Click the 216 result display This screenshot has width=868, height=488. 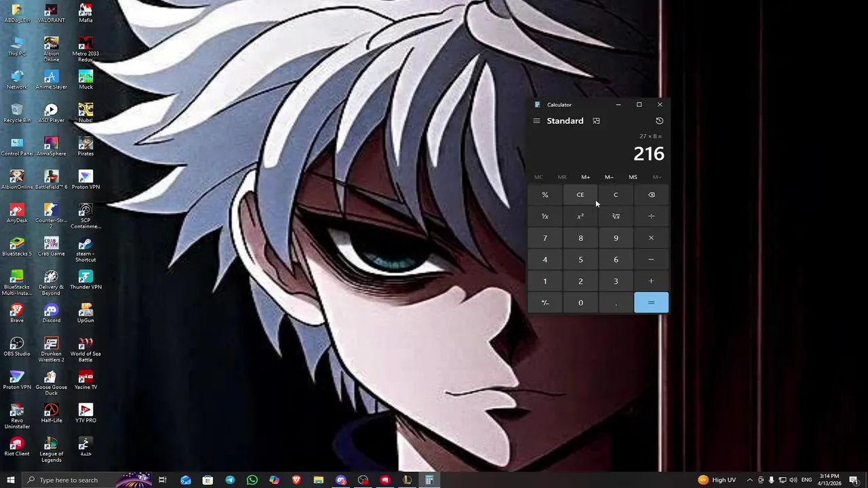pos(649,154)
